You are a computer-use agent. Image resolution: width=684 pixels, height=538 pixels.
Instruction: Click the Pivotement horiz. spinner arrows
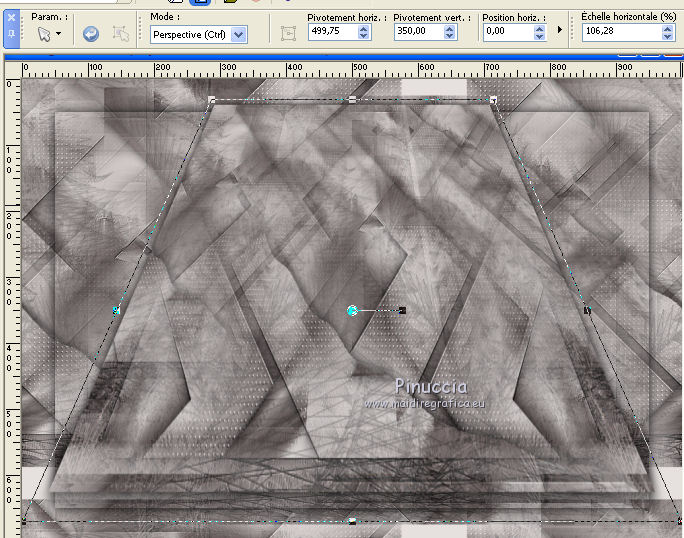click(363, 32)
